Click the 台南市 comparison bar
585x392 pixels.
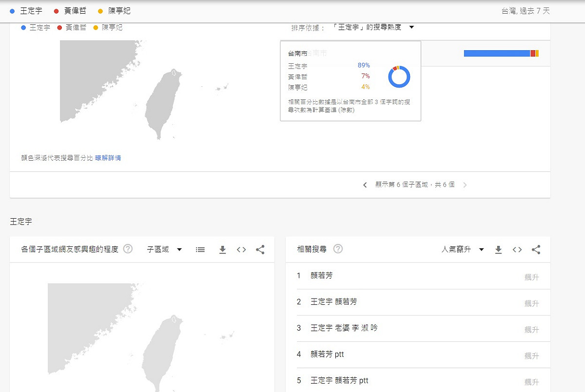tap(501, 53)
